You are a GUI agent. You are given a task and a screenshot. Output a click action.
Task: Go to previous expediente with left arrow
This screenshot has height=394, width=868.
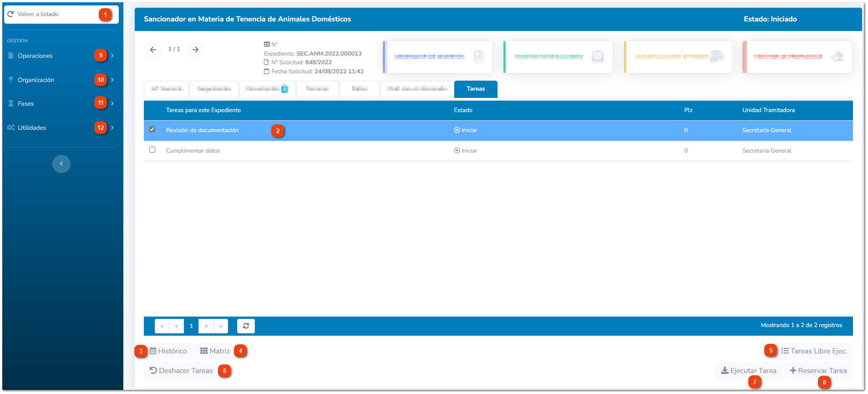coord(153,50)
